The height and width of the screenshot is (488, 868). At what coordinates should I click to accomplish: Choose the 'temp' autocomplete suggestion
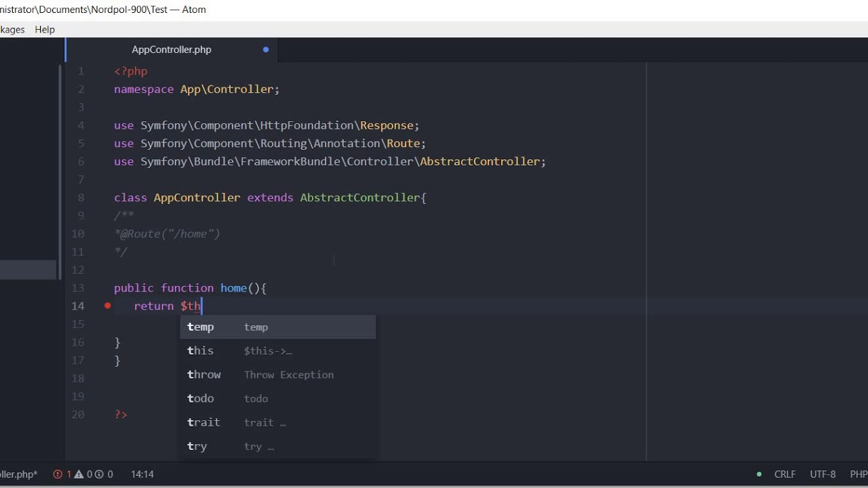277,327
